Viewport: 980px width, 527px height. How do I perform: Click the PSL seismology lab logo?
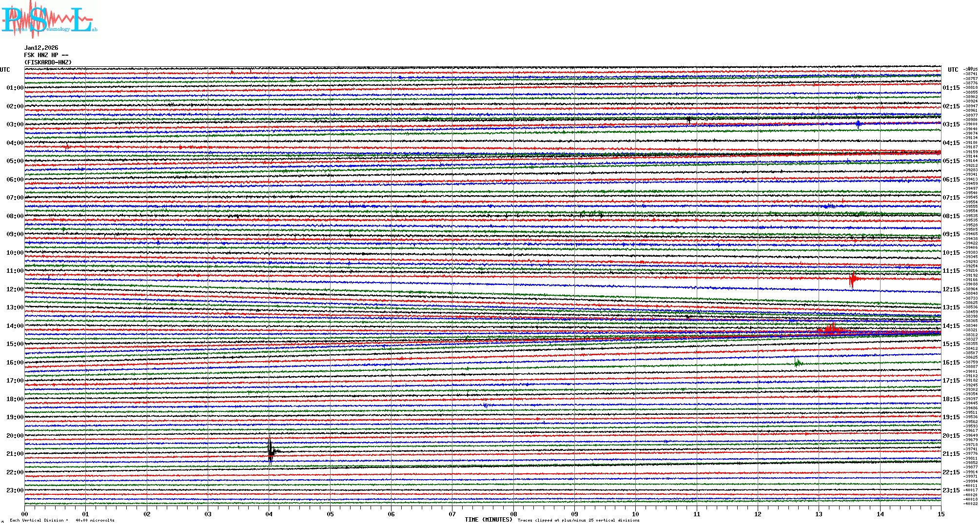[49, 20]
